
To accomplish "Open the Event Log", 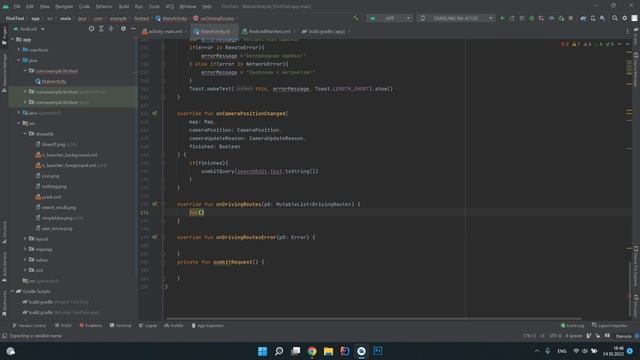I will [572, 326].
